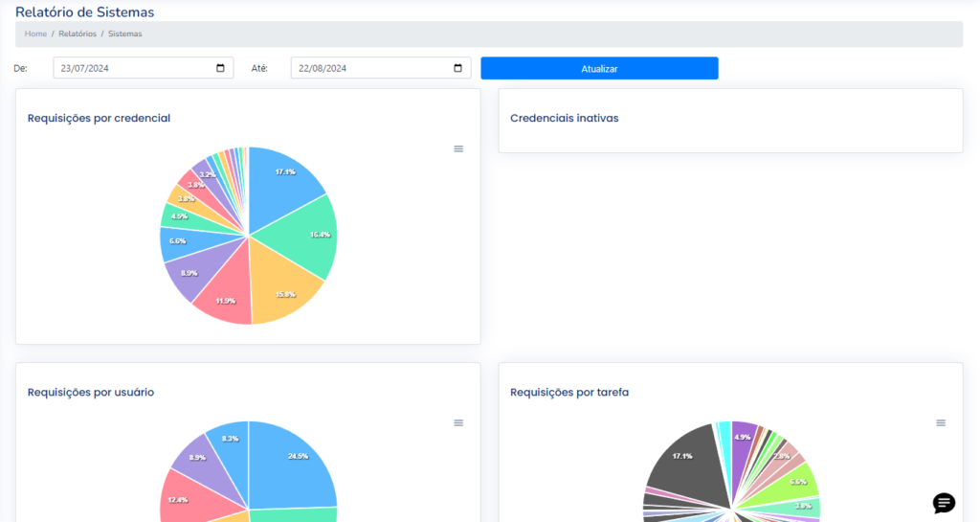Select the 3.8% mint slice in tarefa chart
Screen dimensions: 980x522
tap(800, 507)
